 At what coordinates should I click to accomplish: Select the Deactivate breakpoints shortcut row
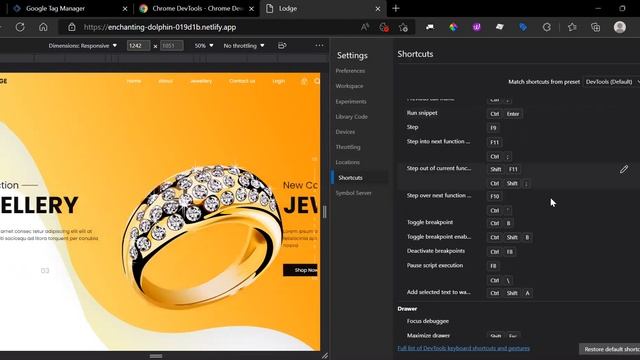click(518, 251)
